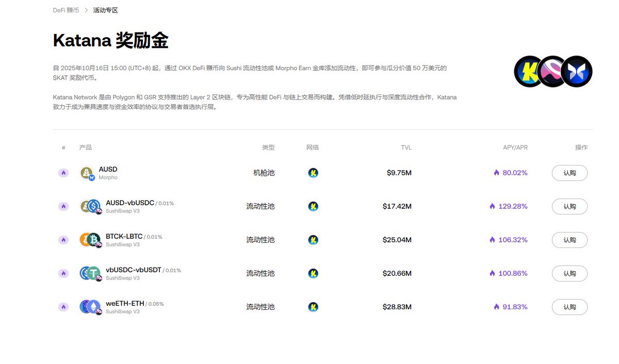
Task: Click the $25.04M TVL value
Action: (397, 240)
